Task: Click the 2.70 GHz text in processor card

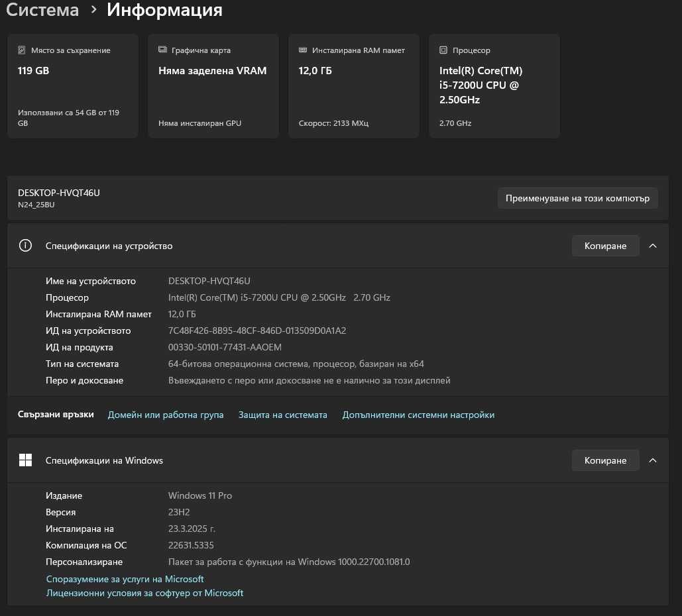Action: (455, 123)
